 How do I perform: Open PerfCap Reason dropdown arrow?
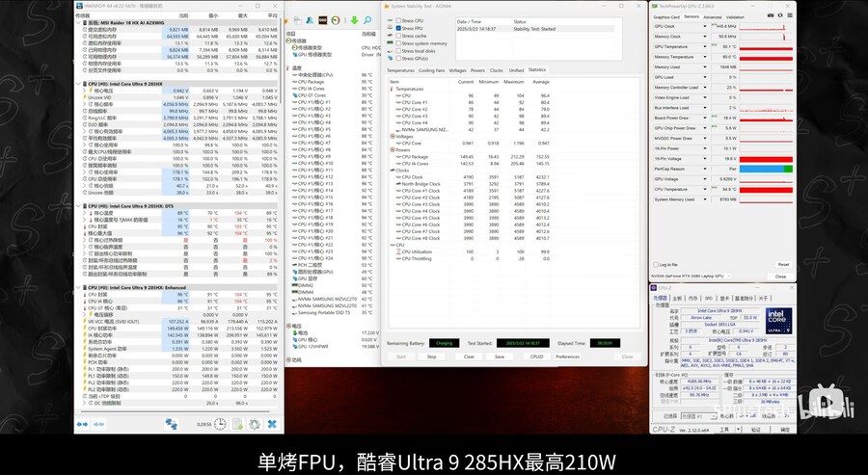[x=705, y=170]
